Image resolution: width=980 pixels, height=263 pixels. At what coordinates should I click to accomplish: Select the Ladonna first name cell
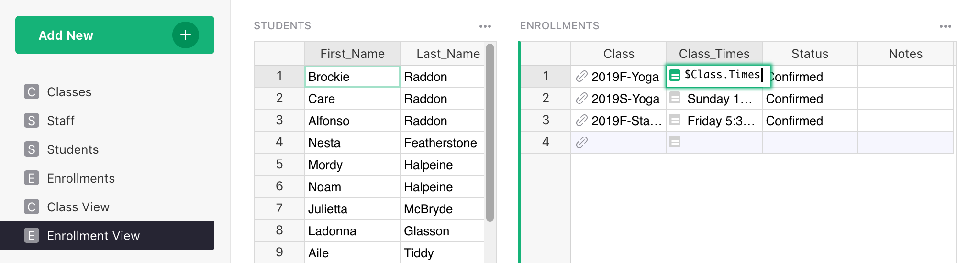pos(353,230)
